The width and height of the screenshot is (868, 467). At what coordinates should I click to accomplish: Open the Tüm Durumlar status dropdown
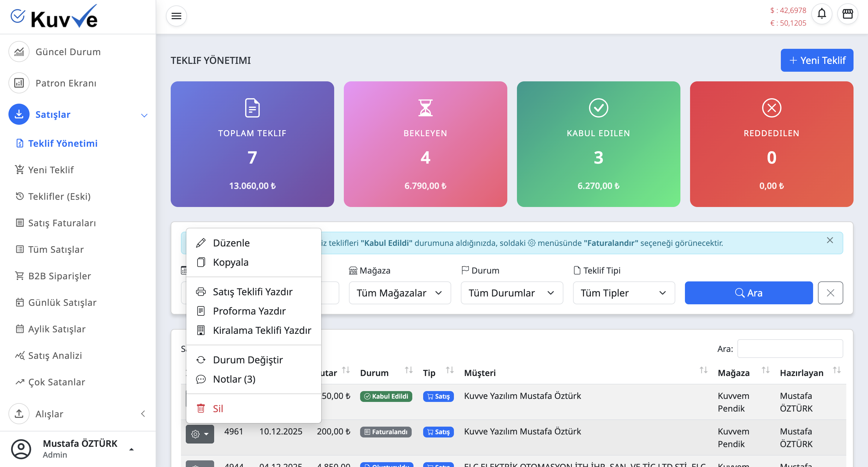coord(512,293)
